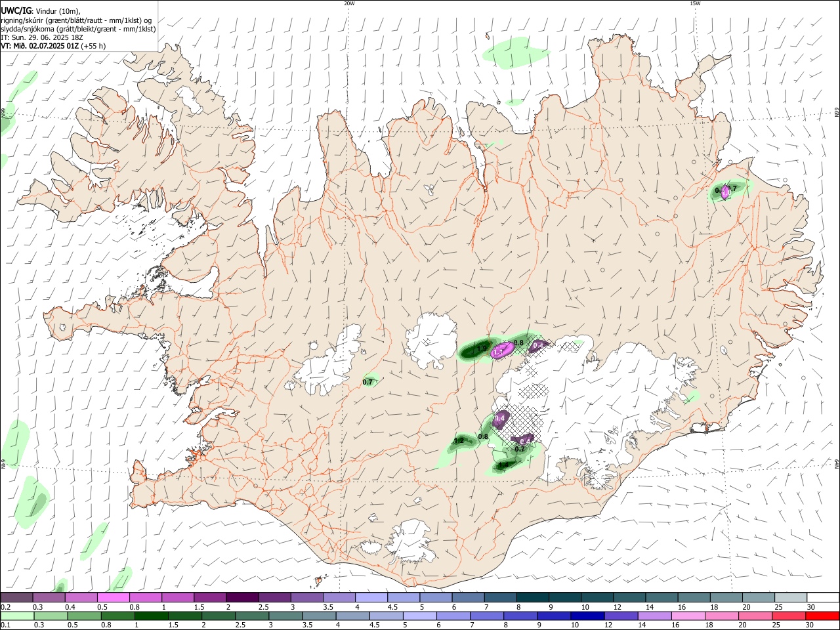Click the bright red swatch after 30

coord(822,616)
